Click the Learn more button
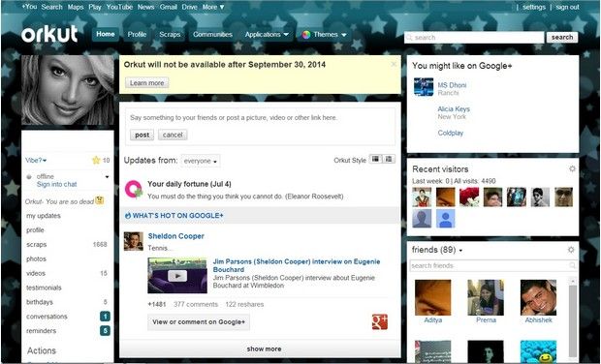 pos(146,82)
